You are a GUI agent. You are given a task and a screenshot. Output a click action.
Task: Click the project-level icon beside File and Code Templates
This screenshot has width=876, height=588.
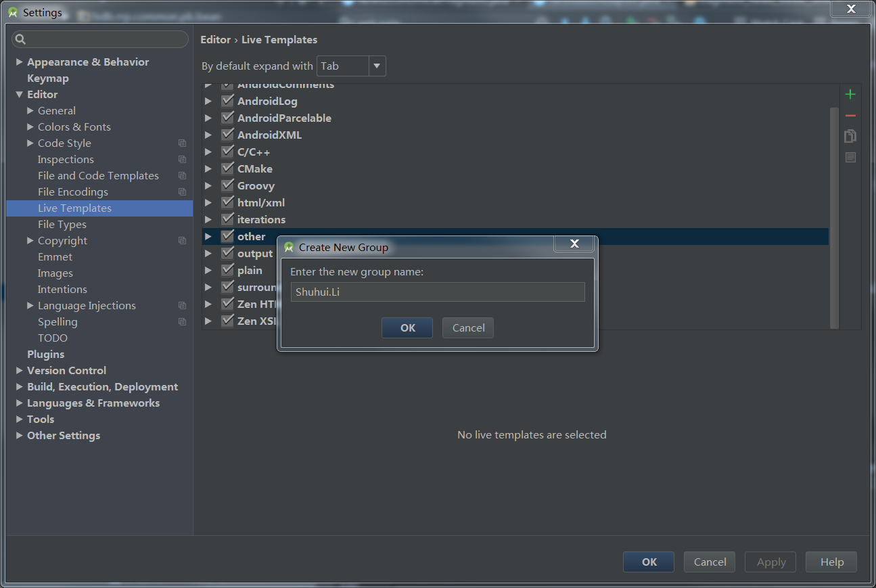(182, 176)
